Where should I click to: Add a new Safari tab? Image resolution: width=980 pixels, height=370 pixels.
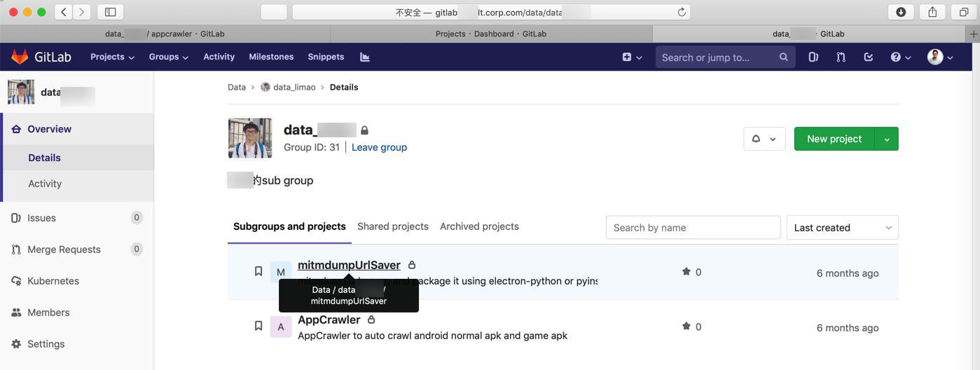(x=973, y=34)
